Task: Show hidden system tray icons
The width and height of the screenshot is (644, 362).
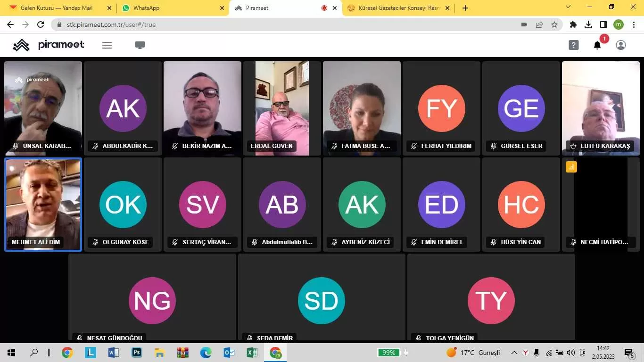Action: [514, 353]
